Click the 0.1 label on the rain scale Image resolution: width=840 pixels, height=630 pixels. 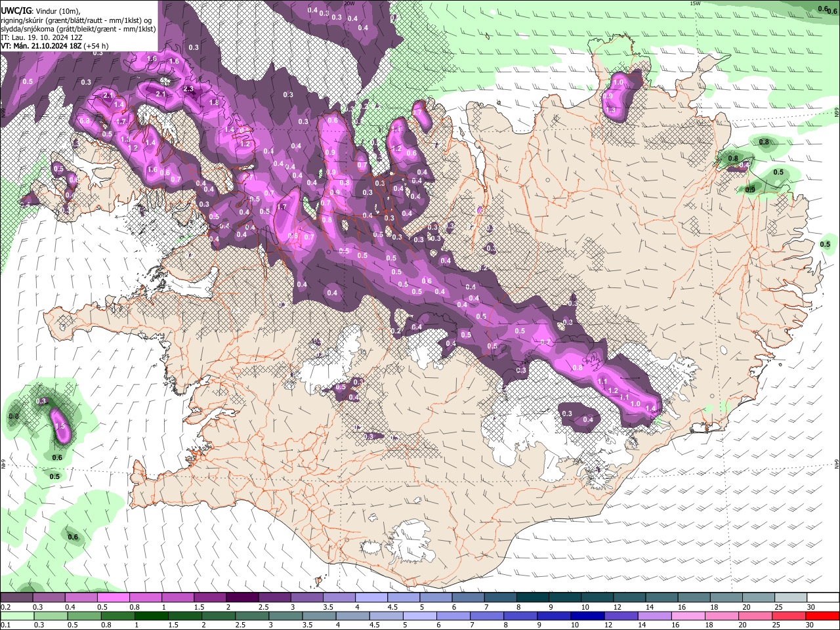pyautogui.click(x=5, y=625)
